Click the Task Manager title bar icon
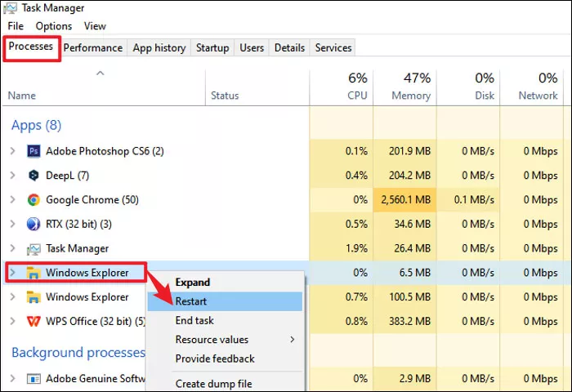The height and width of the screenshot is (392, 572). [x=10, y=8]
